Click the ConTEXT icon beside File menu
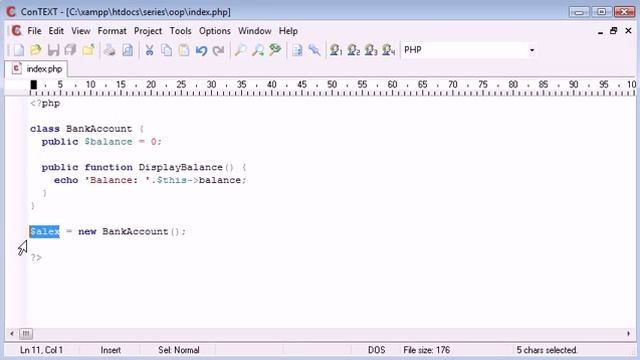The width and height of the screenshot is (640, 360). click(x=16, y=31)
